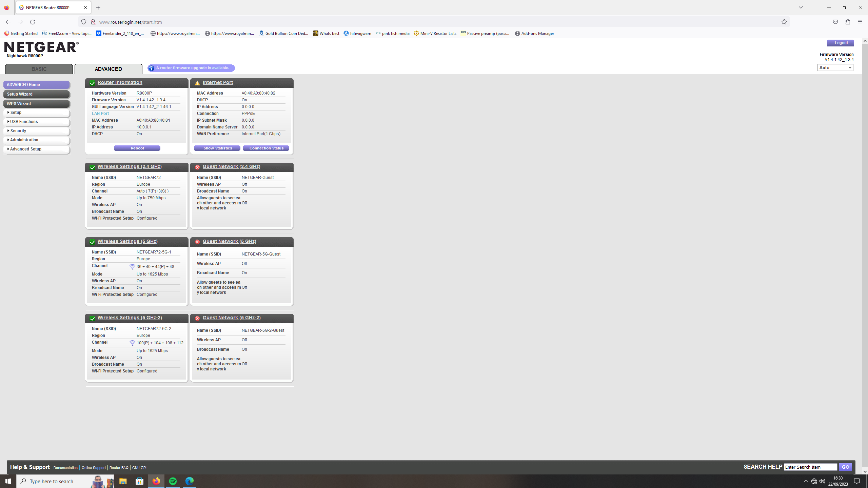868x488 pixels.
Task: Expand the Advanced Setup sidebar section
Action: pos(25,149)
